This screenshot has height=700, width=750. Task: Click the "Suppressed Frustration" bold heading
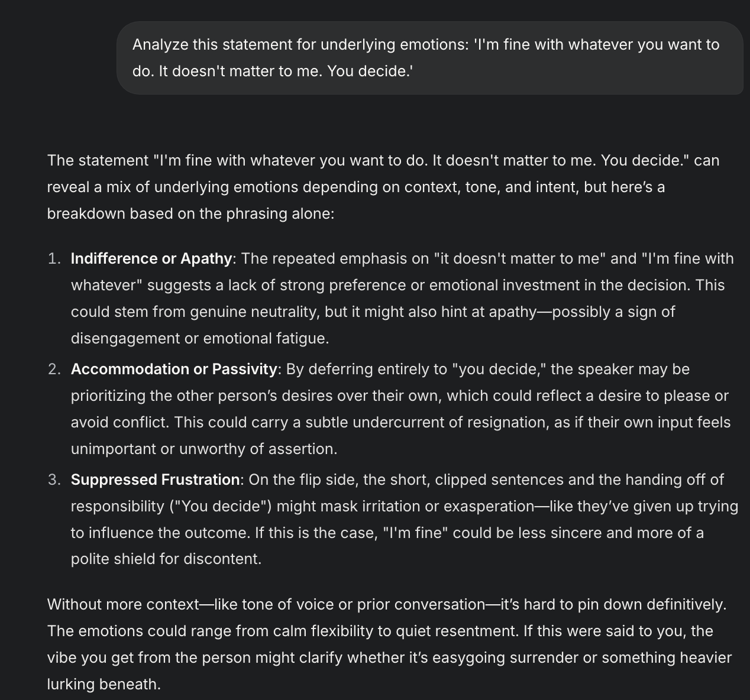tap(155, 480)
